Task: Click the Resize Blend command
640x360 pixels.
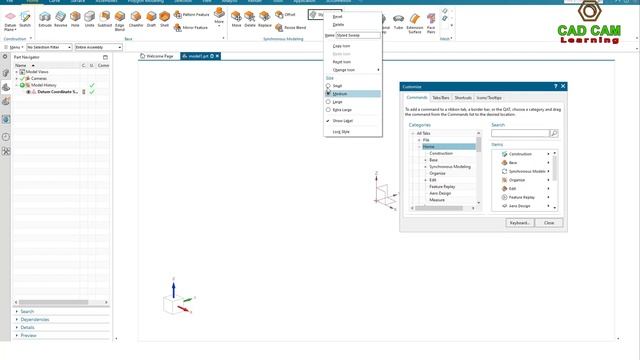Action: click(291, 27)
